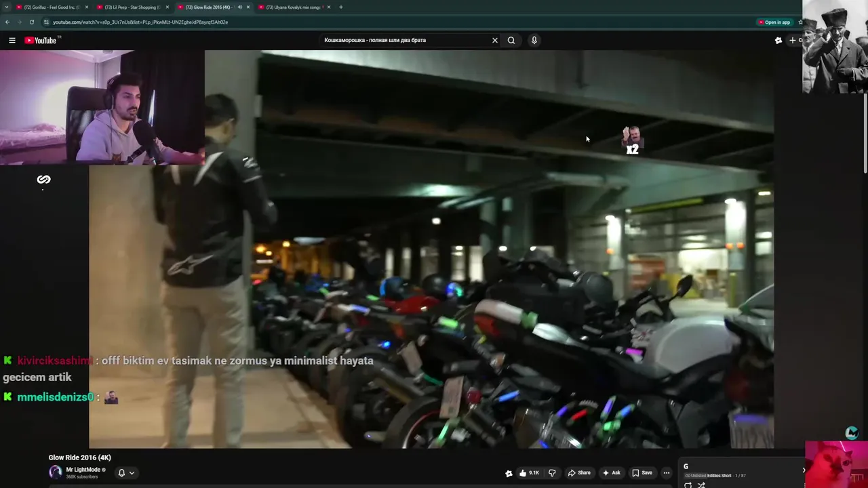Image resolution: width=868 pixels, height=488 pixels.
Task: Expand the tab search dropdown arrow
Action: (x=6, y=7)
